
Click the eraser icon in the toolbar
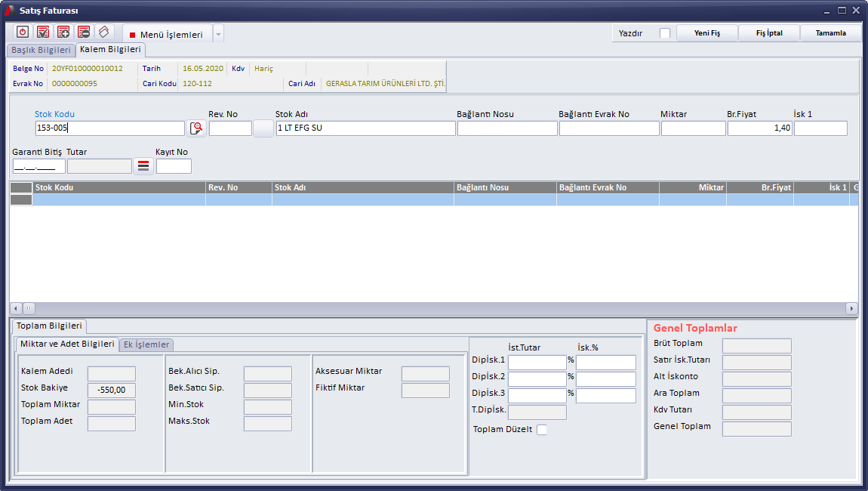[x=104, y=32]
